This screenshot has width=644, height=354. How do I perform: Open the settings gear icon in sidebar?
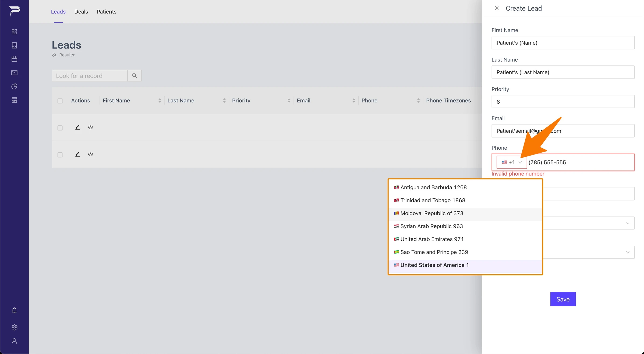[14, 327]
